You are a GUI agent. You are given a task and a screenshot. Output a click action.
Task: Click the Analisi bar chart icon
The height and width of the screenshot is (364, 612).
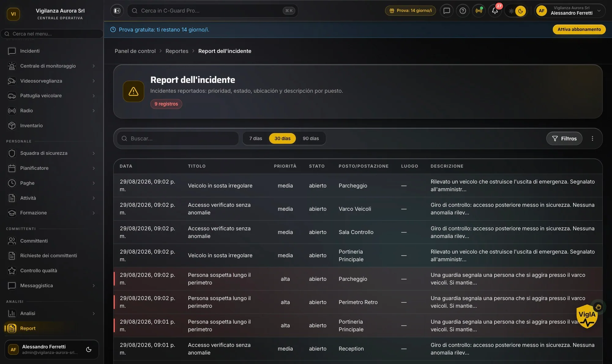(12, 313)
